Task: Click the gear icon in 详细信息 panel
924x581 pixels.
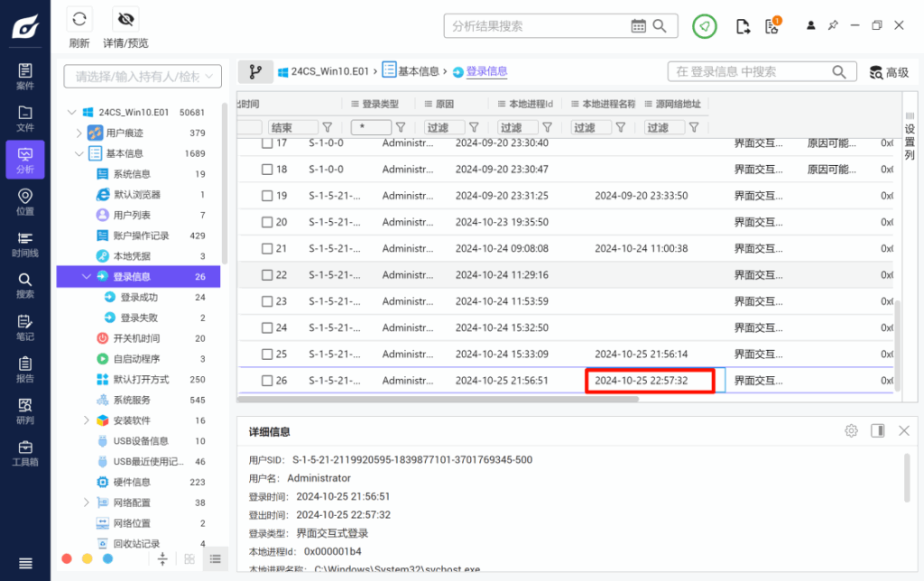Action: (850, 430)
